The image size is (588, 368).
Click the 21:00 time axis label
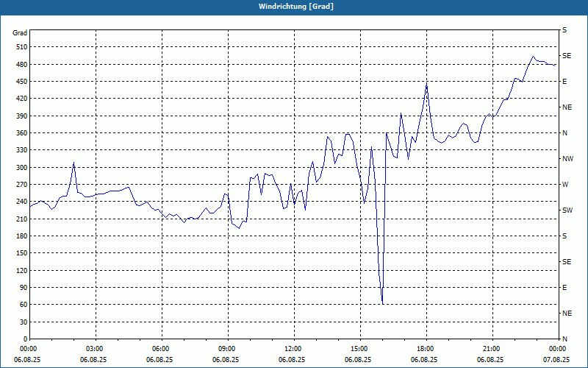(x=492, y=349)
